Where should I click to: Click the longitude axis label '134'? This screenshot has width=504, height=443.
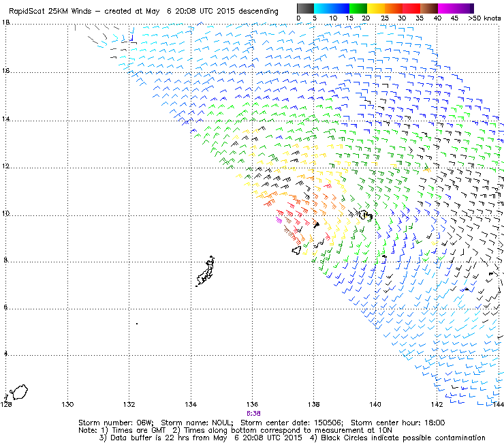click(191, 404)
